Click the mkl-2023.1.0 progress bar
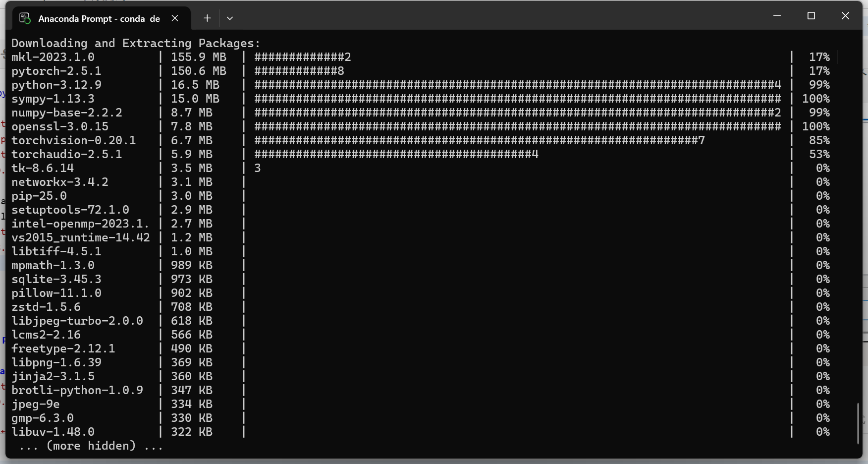This screenshot has width=868, height=464. [x=303, y=57]
